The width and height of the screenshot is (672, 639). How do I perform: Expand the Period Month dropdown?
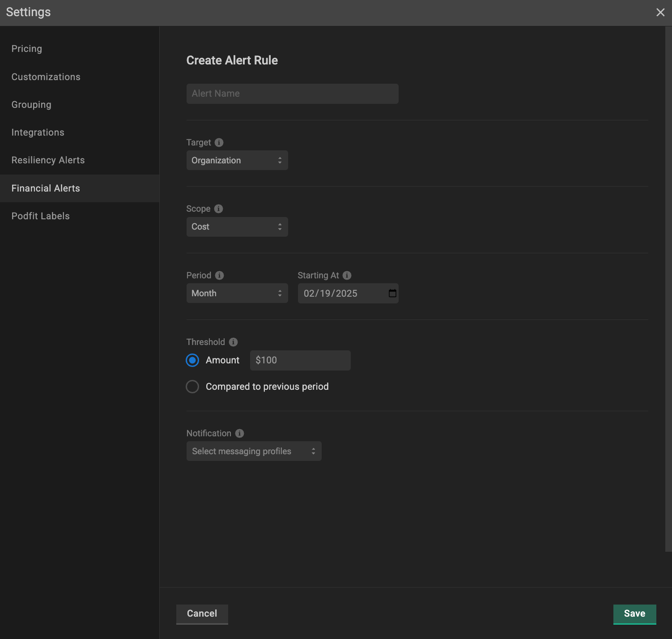237,293
